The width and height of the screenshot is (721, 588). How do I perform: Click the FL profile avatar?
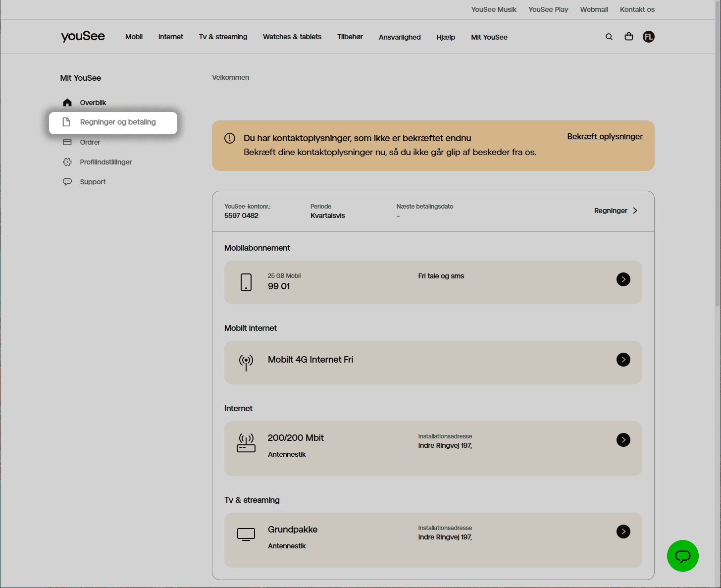[x=649, y=37]
